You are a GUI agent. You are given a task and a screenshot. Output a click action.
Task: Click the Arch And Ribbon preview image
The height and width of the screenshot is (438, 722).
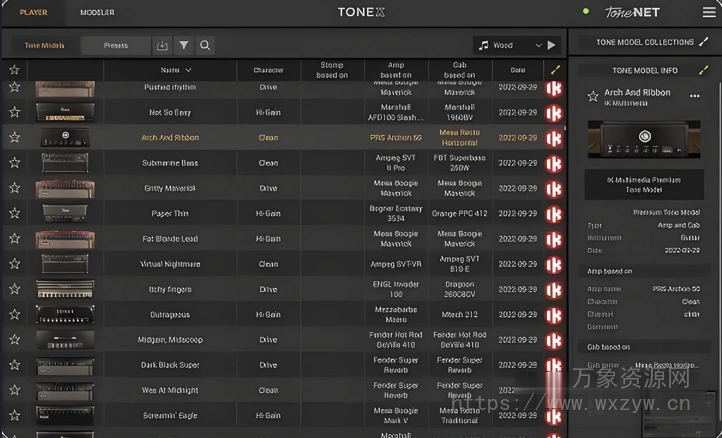(x=644, y=139)
